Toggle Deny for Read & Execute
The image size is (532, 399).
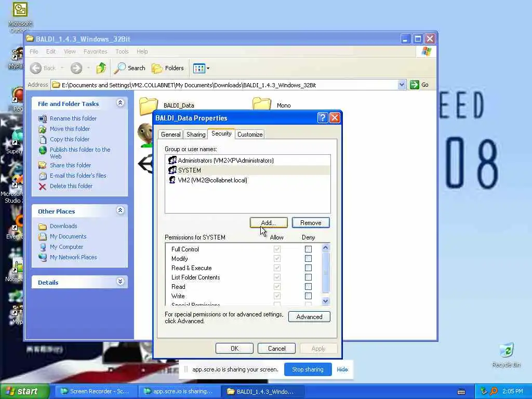(308, 268)
